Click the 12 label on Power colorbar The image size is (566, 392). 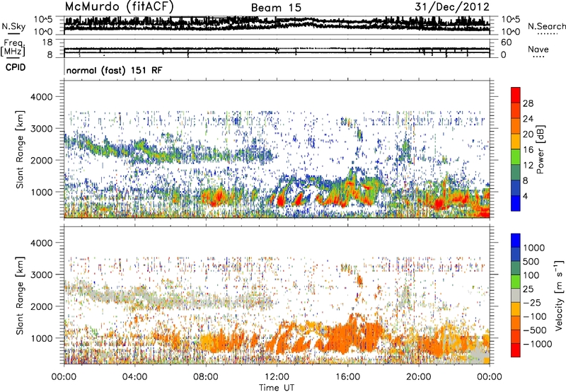click(528, 166)
